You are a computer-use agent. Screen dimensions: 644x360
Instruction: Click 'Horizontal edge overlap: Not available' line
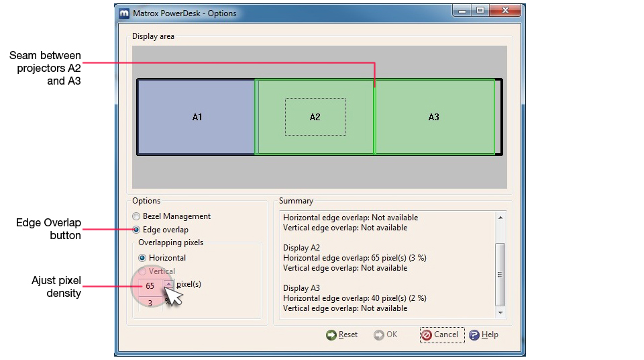(350, 218)
